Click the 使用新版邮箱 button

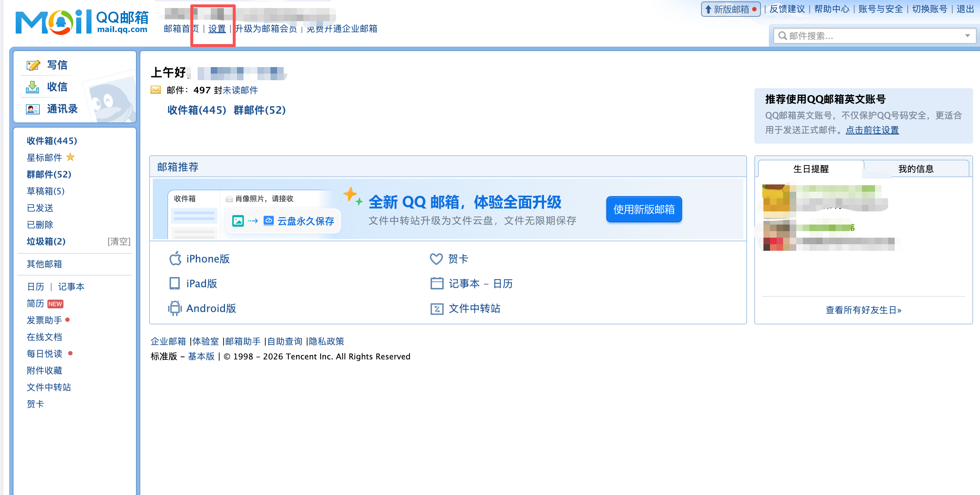[x=644, y=209]
